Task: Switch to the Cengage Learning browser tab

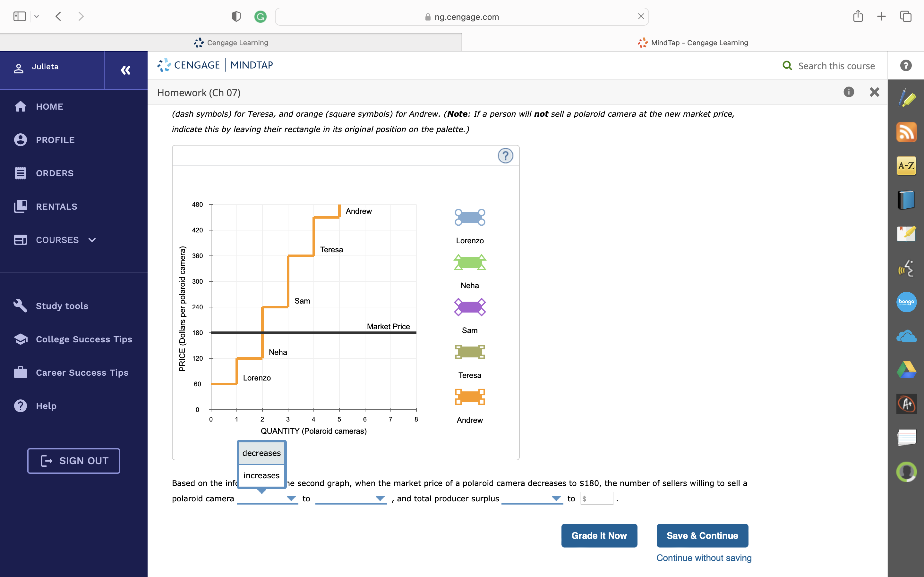Action: coord(231,42)
